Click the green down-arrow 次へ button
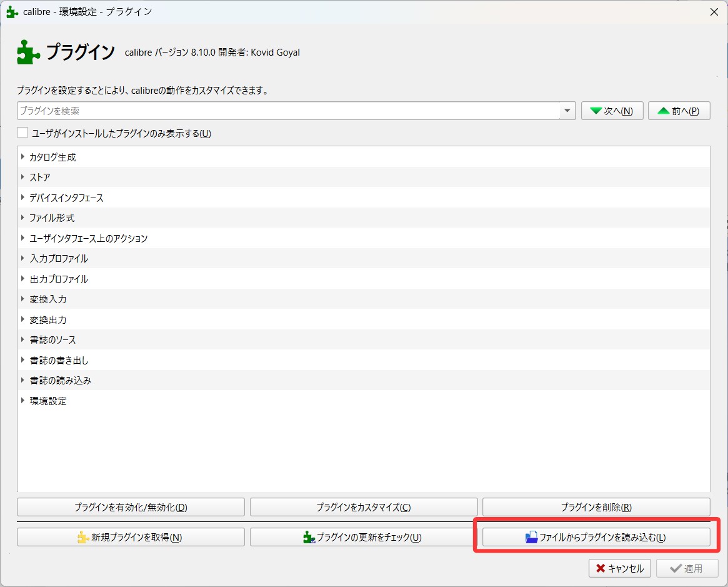Viewport: 728px width, 587px height. 612,111
